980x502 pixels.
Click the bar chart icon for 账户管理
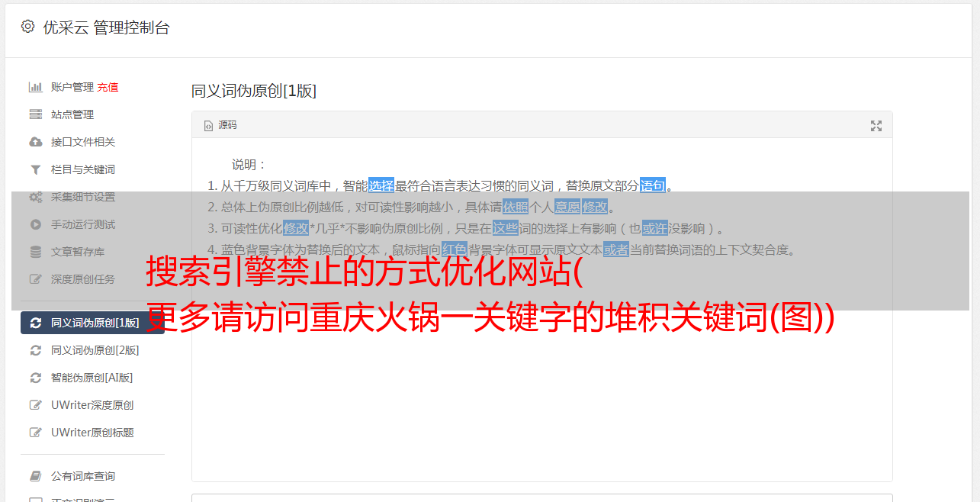(35, 87)
